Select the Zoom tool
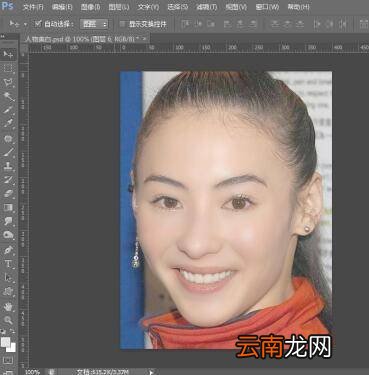Image resolution: width=369 pixels, height=375 pixels. tap(8, 320)
